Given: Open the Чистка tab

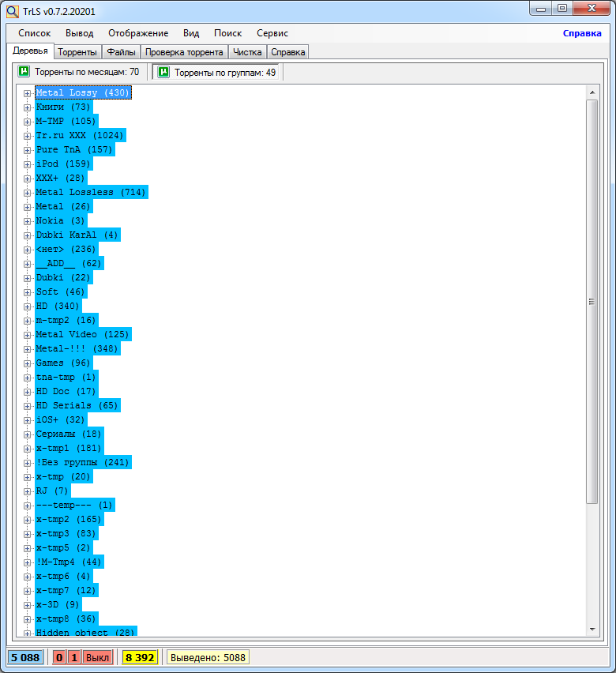Looking at the screenshot, I should tap(247, 52).
